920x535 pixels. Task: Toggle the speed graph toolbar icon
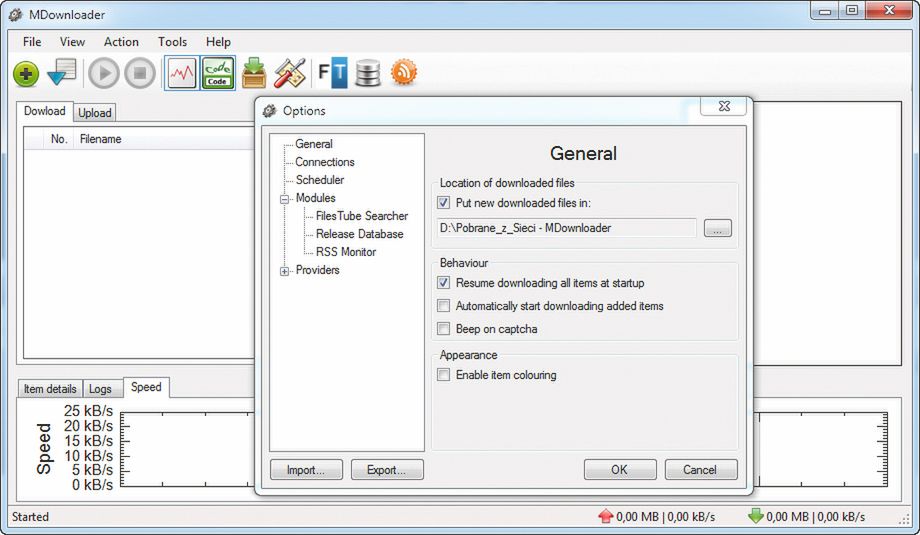click(x=181, y=73)
